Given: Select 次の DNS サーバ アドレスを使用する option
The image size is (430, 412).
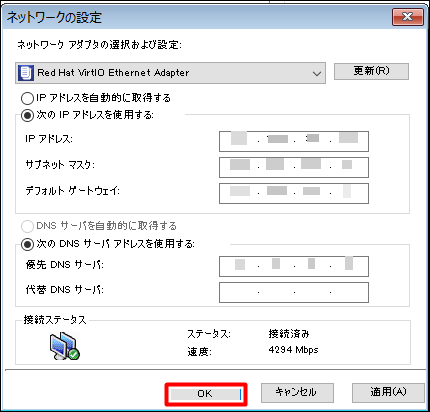Looking at the screenshot, I should (x=27, y=244).
